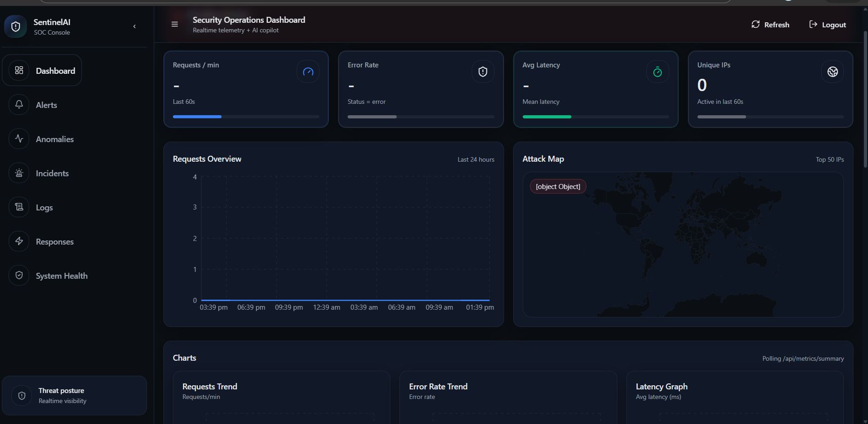Click the Requests per min gauge icon
This screenshot has width=868, height=424.
tap(308, 72)
